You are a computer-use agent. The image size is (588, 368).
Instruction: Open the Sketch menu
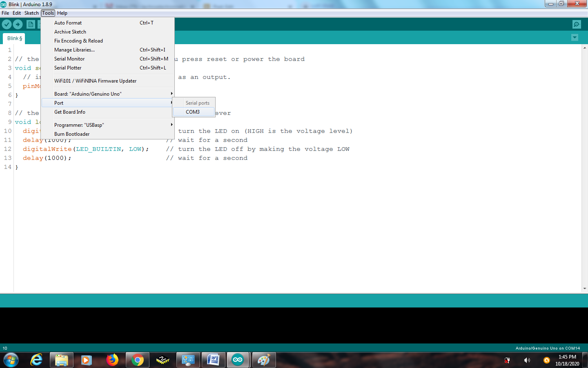[31, 13]
